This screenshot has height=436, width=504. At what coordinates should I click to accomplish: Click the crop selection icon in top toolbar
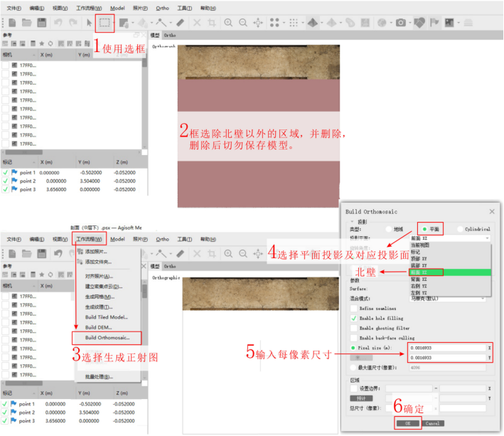[x=212, y=23]
